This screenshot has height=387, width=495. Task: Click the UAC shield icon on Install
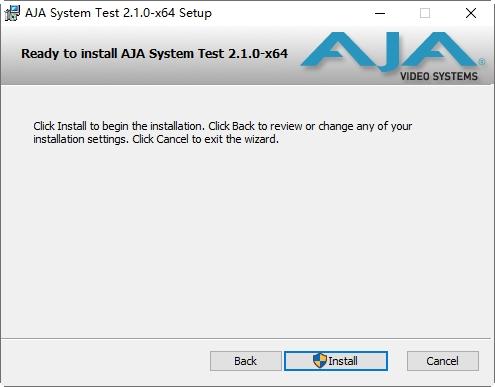click(x=319, y=360)
